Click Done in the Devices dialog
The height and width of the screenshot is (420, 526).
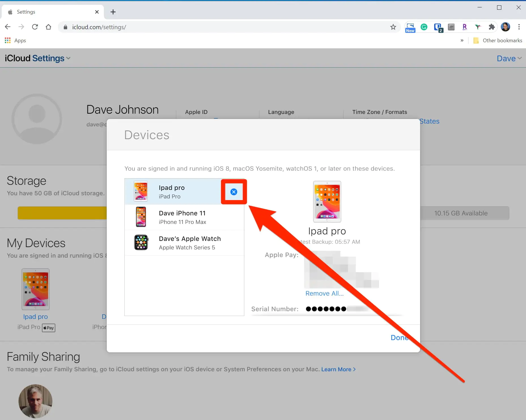[399, 337]
